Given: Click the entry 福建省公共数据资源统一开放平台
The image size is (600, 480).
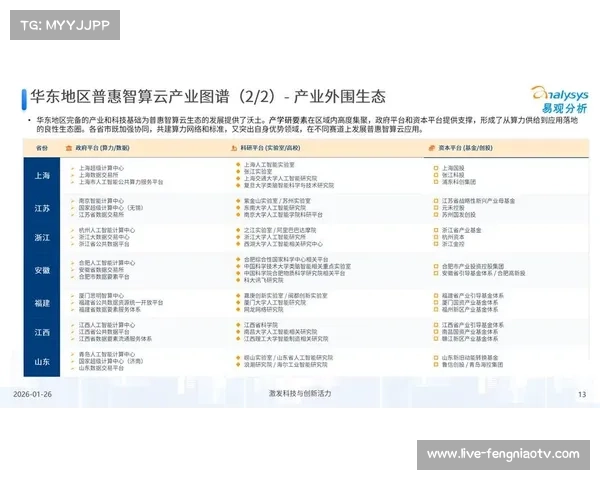Looking at the screenshot, I should 121,302.
